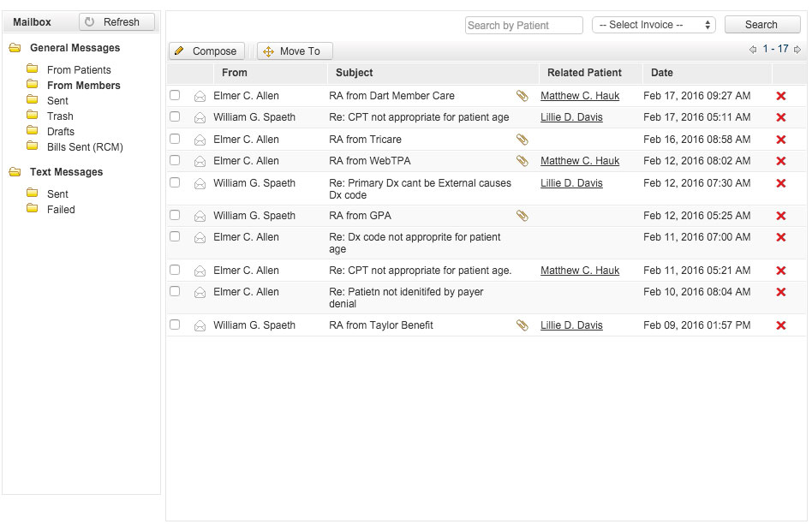Delete the RA from Taylor Benefit message
This screenshot has width=812, height=524.
779,325
